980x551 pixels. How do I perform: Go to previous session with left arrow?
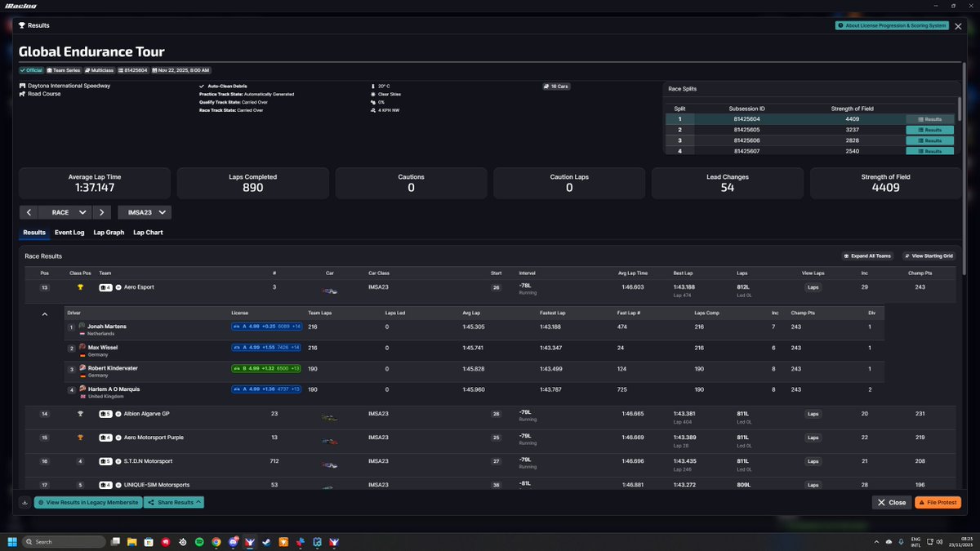click(x=29, y=212)
